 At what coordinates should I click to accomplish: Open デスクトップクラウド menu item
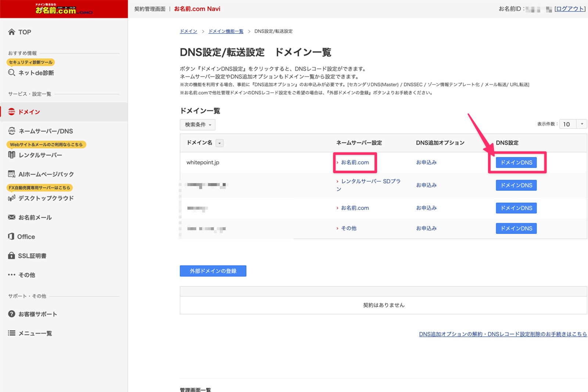coord(46,198)
